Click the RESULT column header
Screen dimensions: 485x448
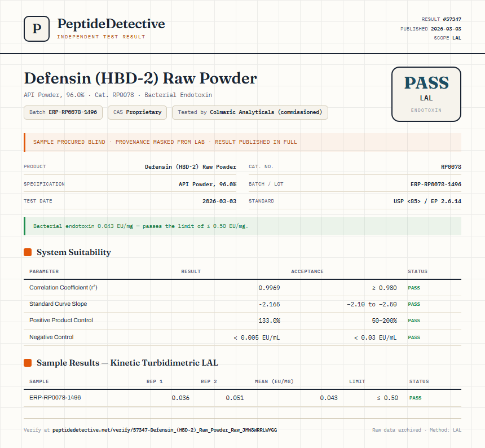coord(191,271)
